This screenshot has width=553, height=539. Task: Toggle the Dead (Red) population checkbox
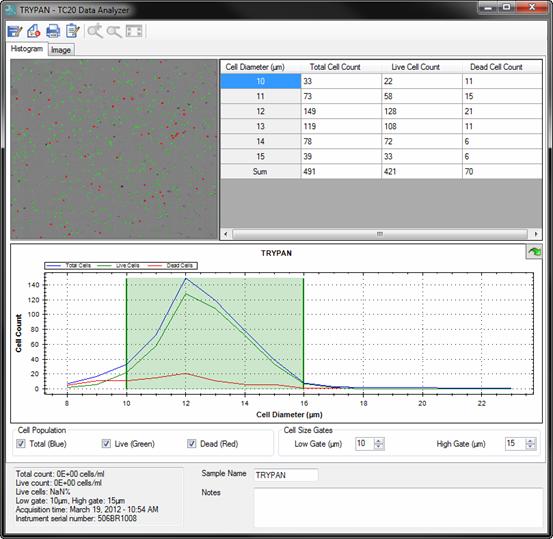(x=192, y=444)
